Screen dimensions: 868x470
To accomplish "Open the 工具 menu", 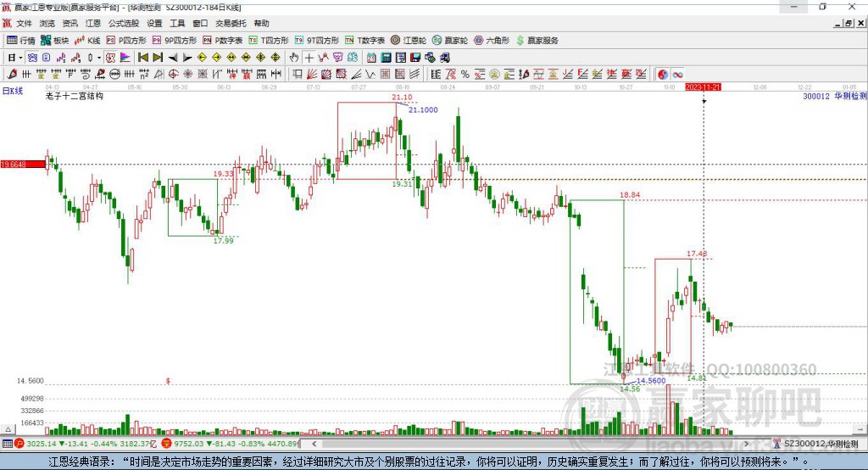I will click(177, 23).
